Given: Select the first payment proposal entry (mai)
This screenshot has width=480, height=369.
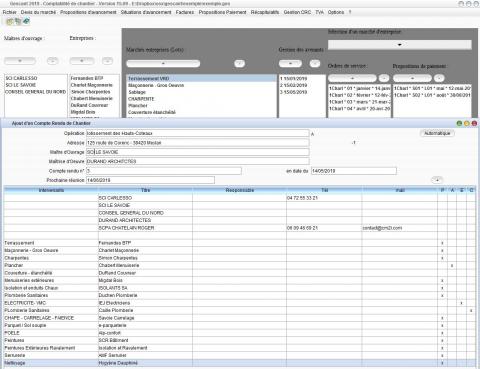Looking at the screenshot, I should tap(432, 88).
